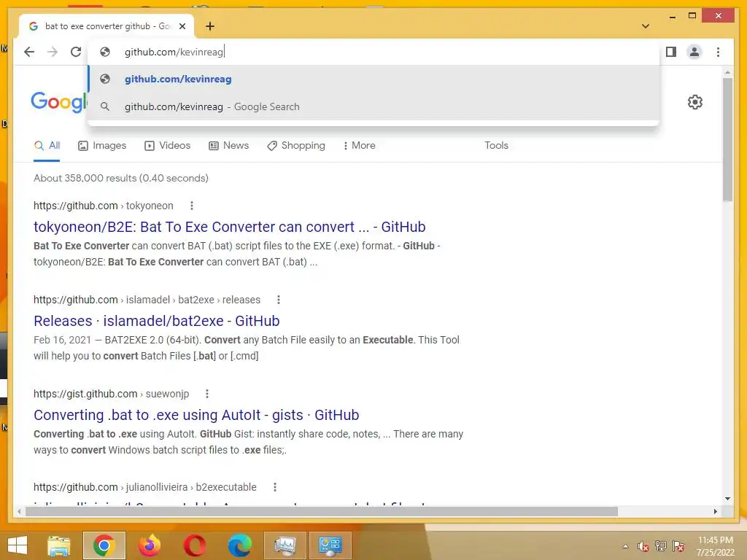Click the 'https://gist.github.com › suewonjp' breadcrumb

click(x=111, y=394)
